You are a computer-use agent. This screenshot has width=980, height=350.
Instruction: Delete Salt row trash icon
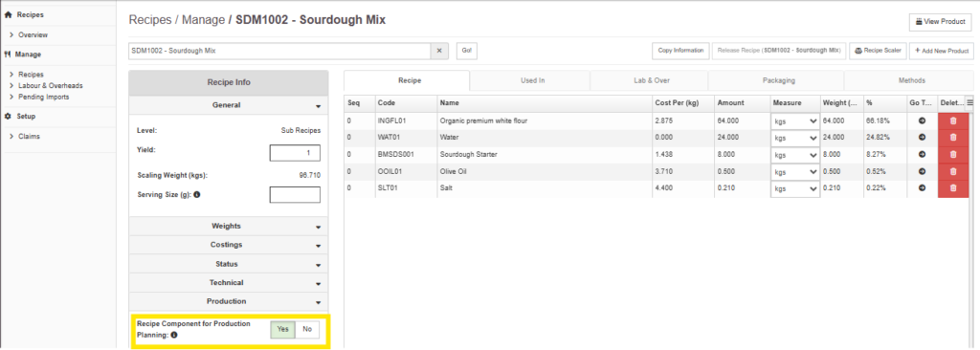pyautogui.click(x=953, y=187)
